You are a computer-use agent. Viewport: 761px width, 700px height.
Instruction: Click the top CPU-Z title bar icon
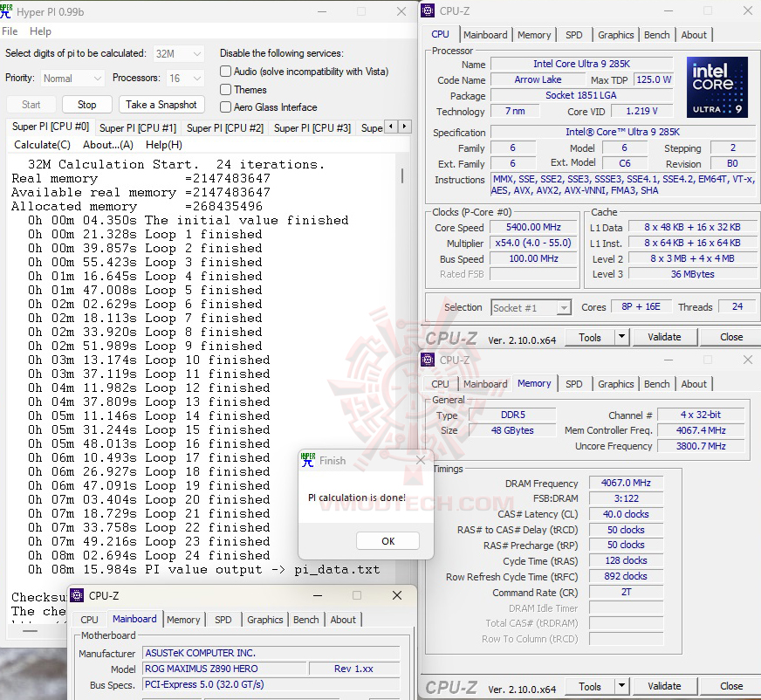(x=428, y=10)
